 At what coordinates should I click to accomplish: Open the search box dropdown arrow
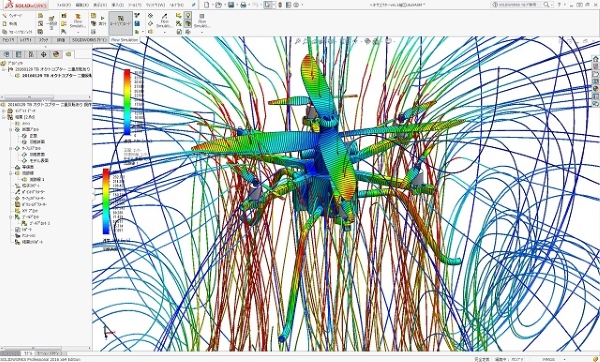click(x=551, y=5)
